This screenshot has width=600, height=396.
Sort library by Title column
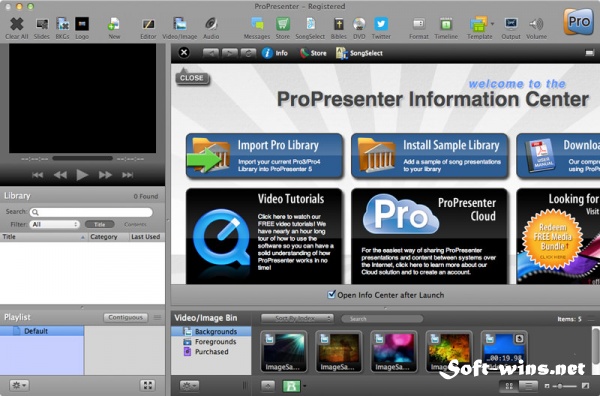44,237
